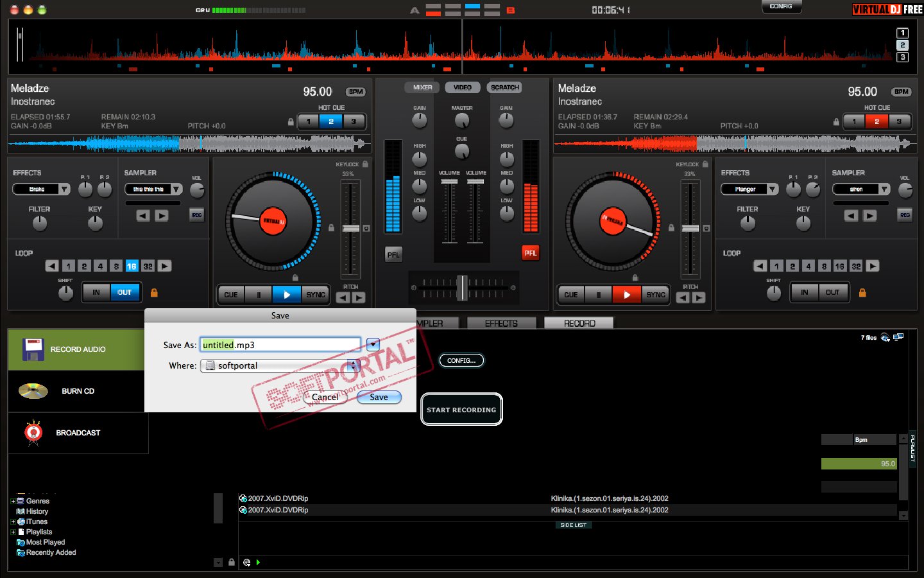Click right sampler REC icon
Viewport: 924px width, 578px height.
pos(905,215)
